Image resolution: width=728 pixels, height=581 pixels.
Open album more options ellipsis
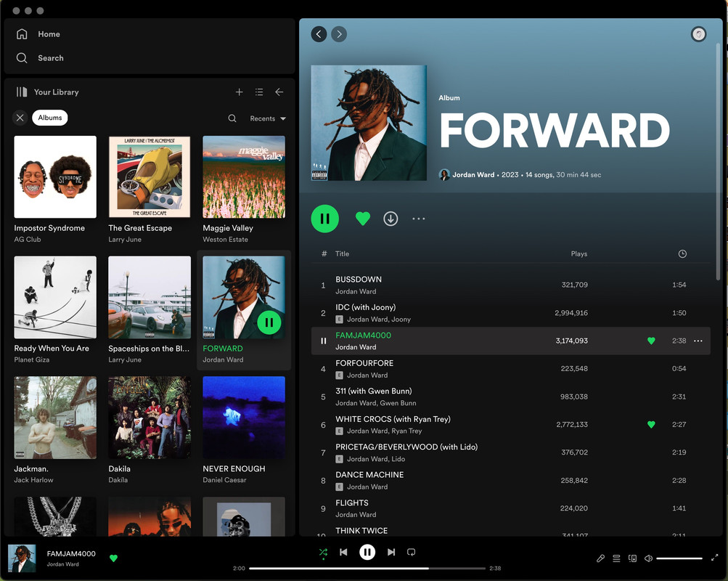click(418, 219)
